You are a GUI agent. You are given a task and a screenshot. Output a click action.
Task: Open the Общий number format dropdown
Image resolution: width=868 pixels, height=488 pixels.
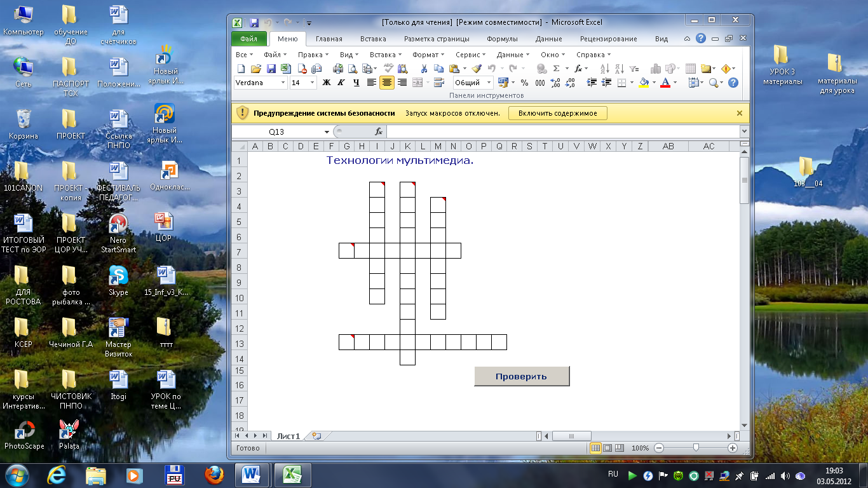click(489, 83)
